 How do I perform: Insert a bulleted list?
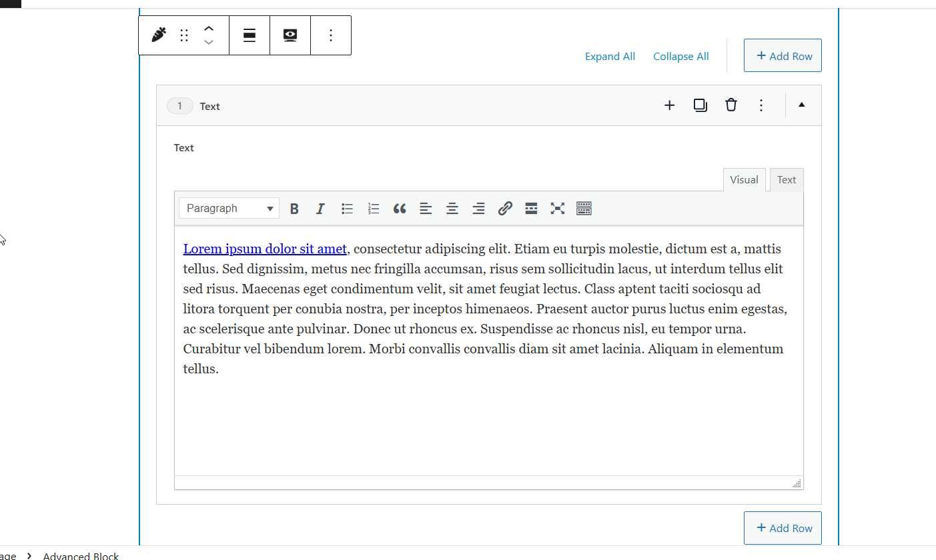[347, 209]
